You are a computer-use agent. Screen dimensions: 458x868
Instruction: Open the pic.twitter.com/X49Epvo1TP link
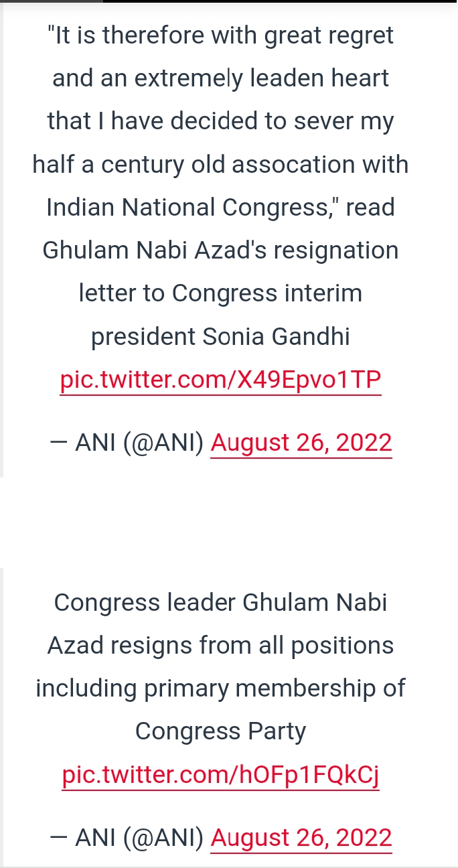(220, 380)
